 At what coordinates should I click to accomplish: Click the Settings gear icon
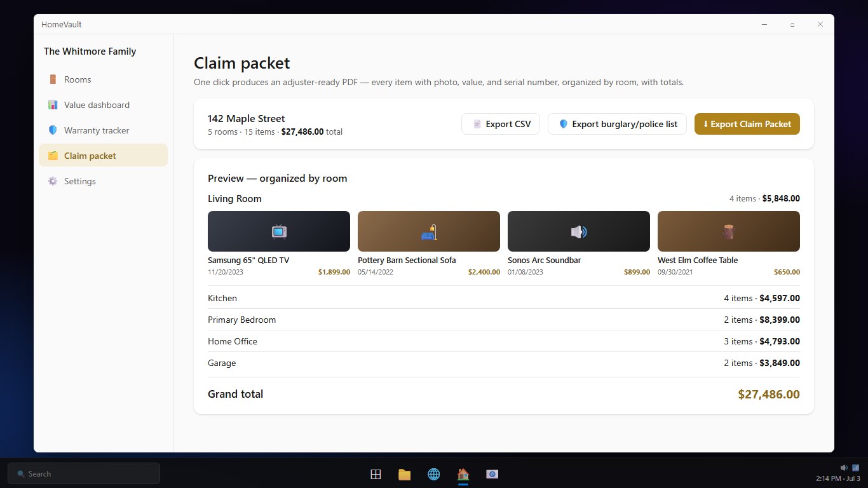click(x=53, y=181)
